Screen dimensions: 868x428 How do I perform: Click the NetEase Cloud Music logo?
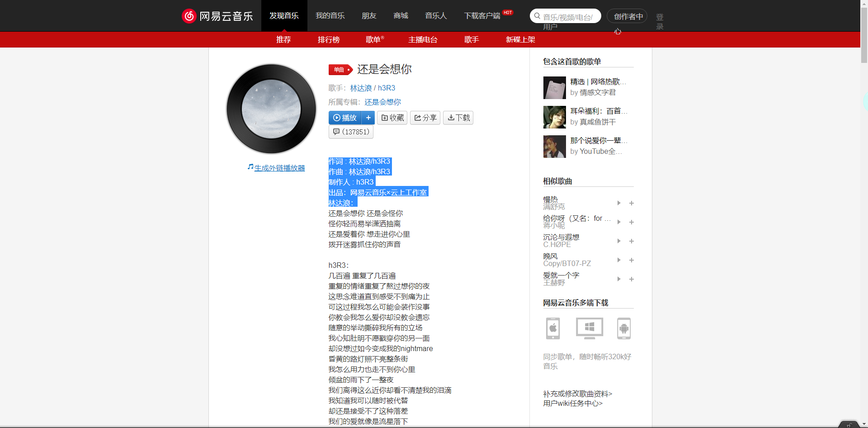click(217, 16)
